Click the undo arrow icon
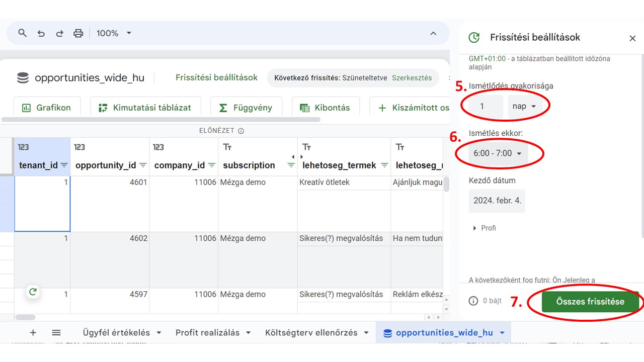The height and width of the screenshot is (362, 644). [x=41, y=33]
